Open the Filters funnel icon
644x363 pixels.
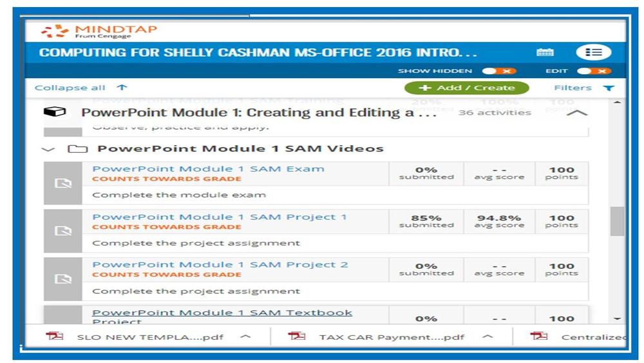coord(608,88)
